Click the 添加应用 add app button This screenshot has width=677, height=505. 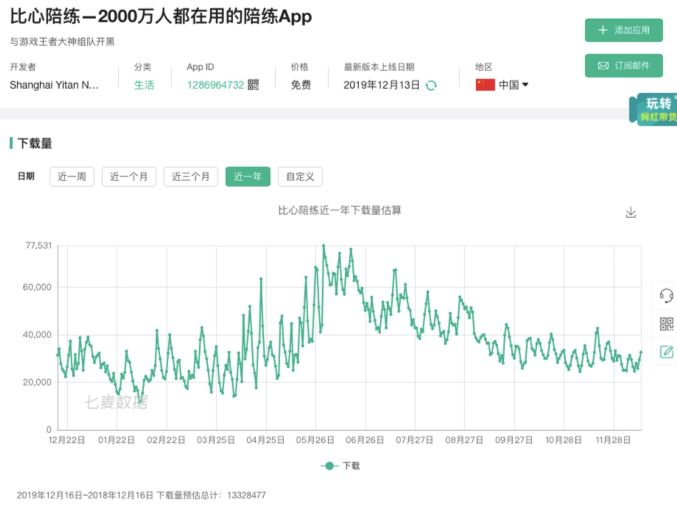click(623, 30)
